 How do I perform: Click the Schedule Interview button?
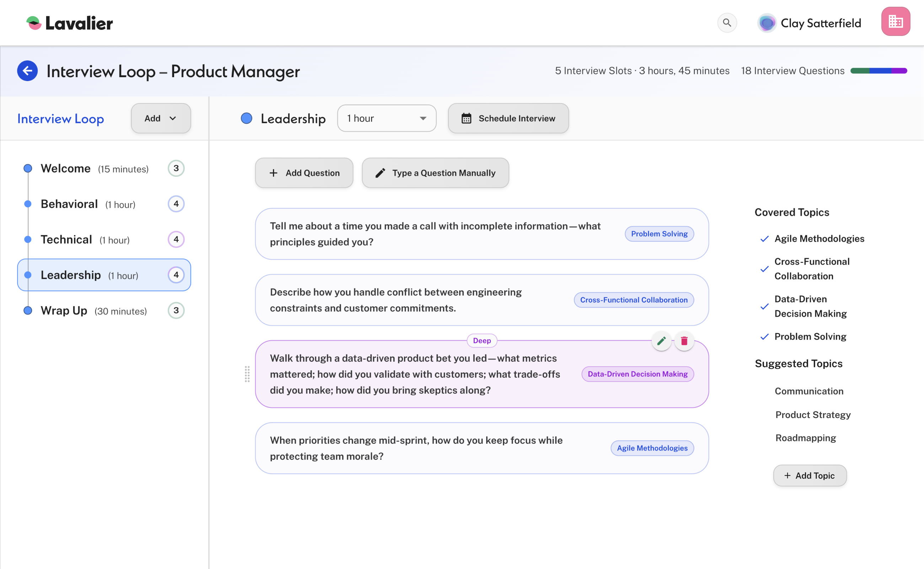(x=508, y=118)
